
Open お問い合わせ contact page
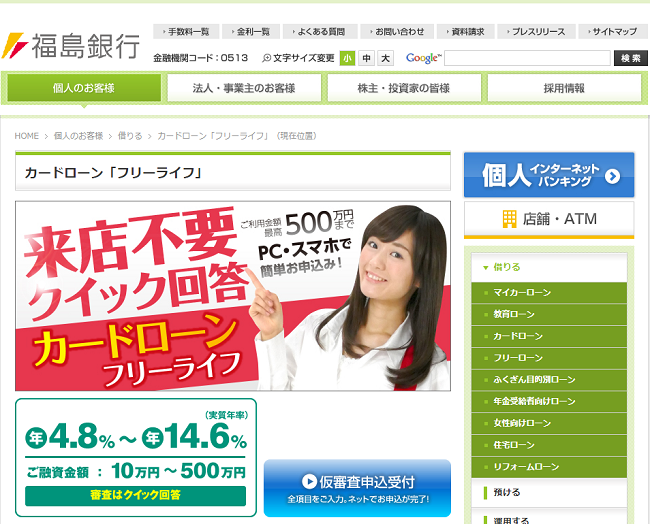pyautogui.click(x=397, y=32)
